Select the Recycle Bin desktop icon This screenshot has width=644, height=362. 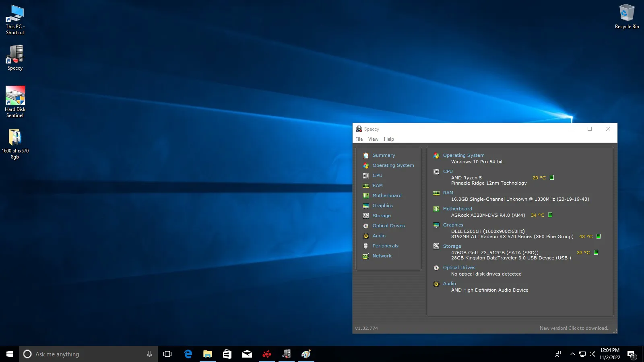click(x=627, y=17)
